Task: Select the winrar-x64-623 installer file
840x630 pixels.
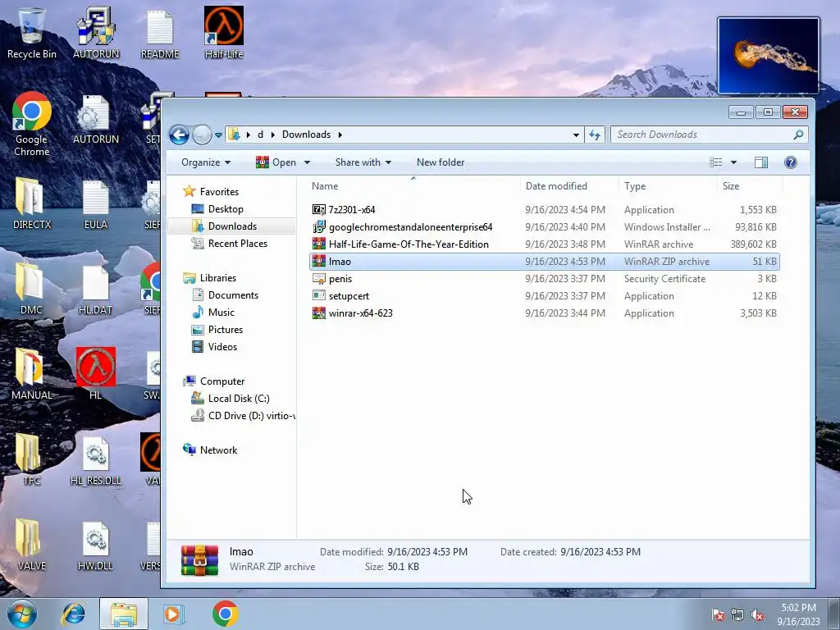Action: [545, 313]
